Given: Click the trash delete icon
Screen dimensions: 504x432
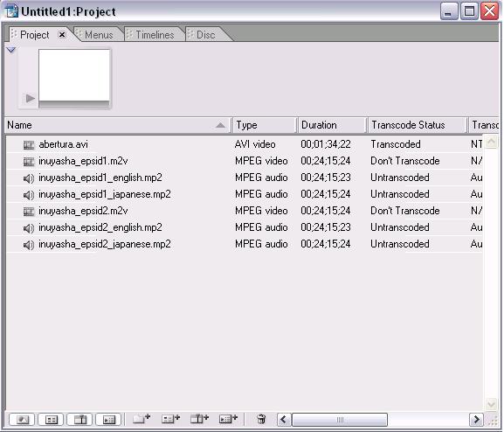Looking at the screenshot, I should pos(261,419).
